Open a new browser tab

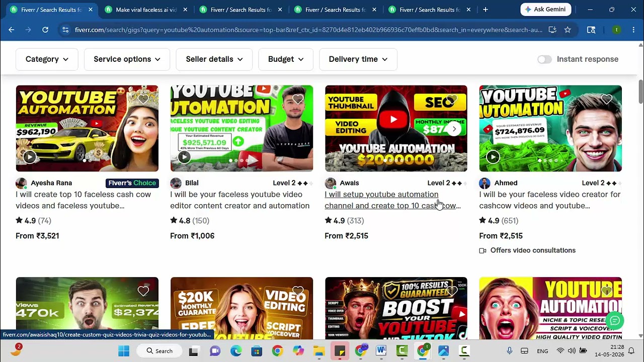pyautogui.click(x=486, y=10)
